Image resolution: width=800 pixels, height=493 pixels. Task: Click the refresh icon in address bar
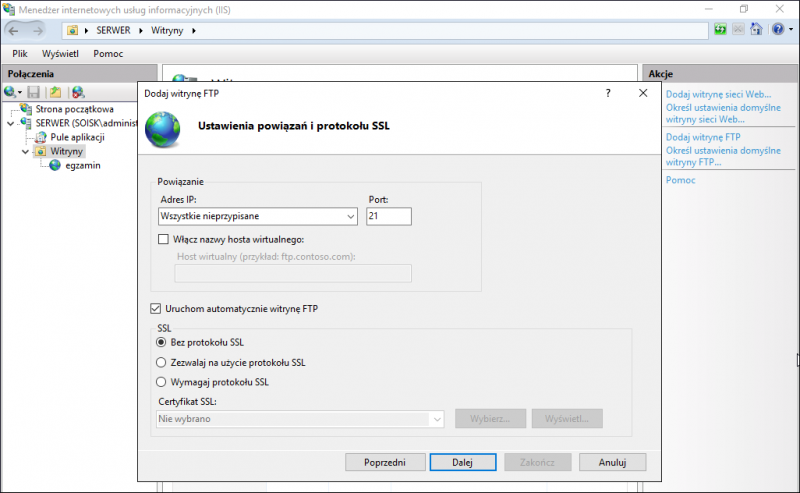pyautogui.click(x=720, y=29)
